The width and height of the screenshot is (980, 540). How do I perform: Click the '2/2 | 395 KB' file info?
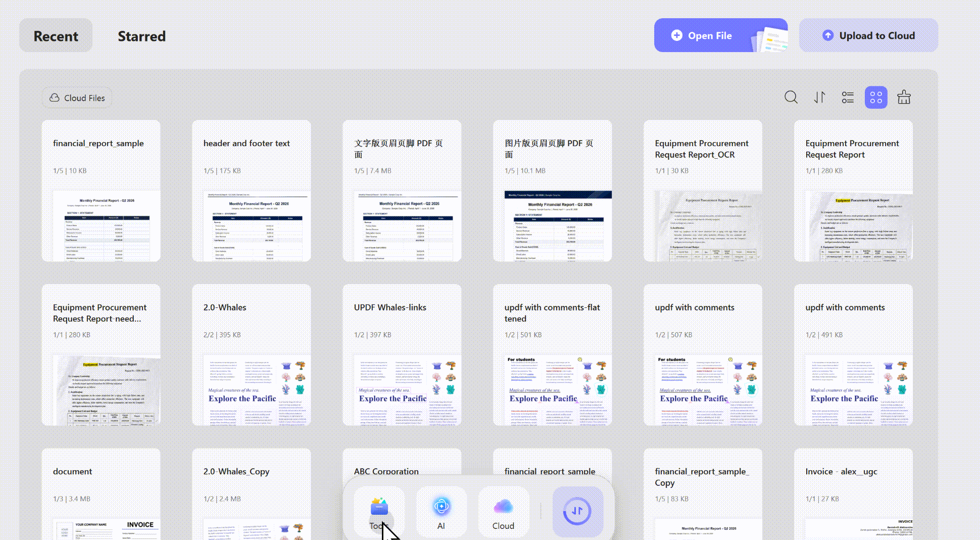click(222, 335)
